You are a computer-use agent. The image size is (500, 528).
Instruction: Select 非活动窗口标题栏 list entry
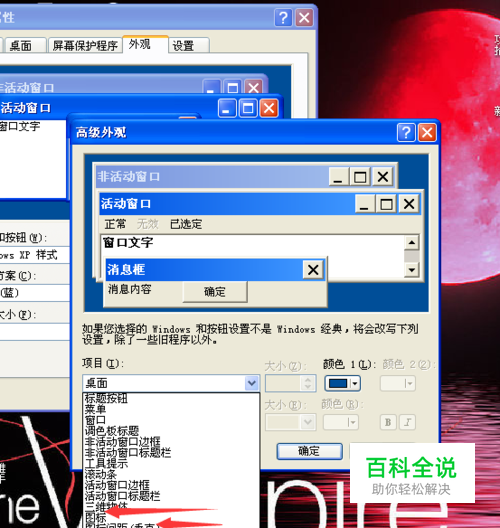coord(171,452)
